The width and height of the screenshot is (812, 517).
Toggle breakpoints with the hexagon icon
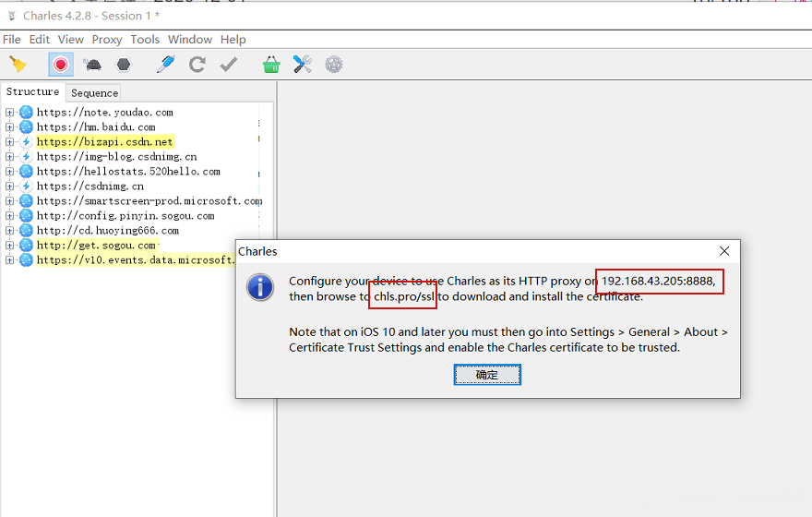[x=124, y=65]
